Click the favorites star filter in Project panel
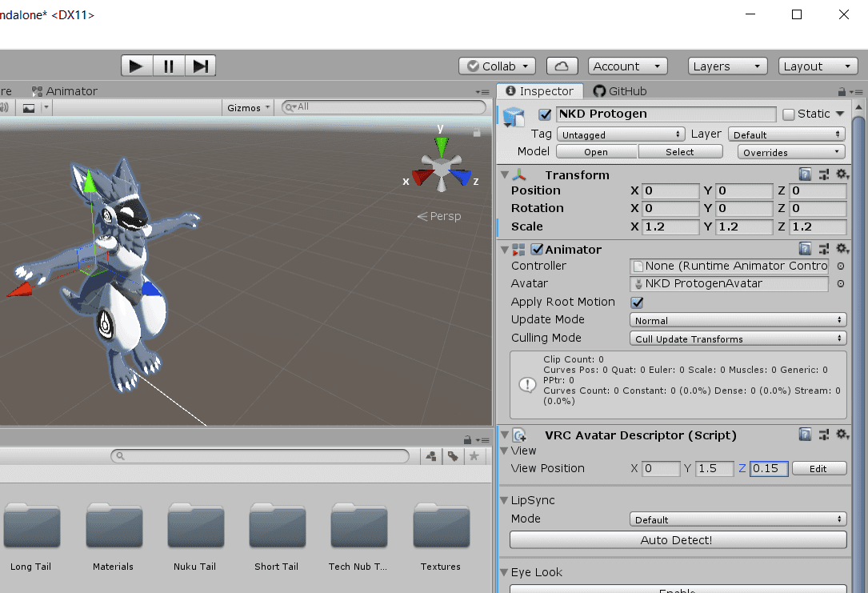This screenshot has width=868, height=593. [474, 456]
